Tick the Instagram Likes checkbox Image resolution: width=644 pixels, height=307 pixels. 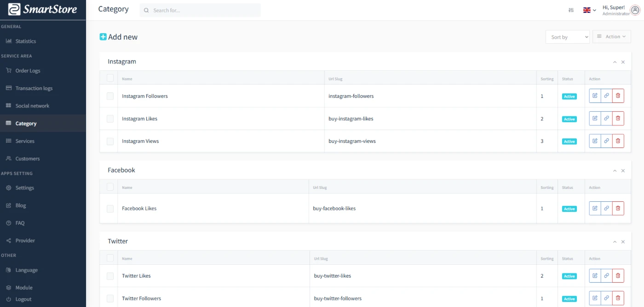click(x=110, y=119)
